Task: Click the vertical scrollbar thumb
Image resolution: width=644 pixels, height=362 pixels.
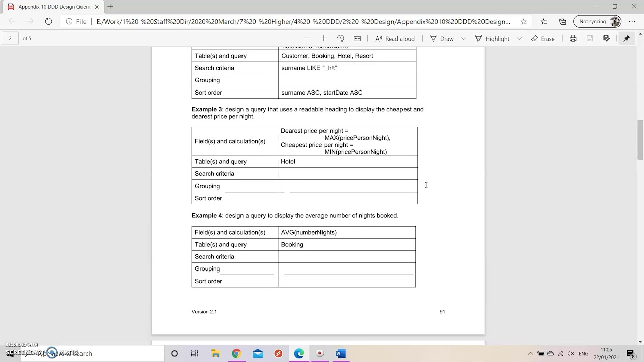Action: [640, 140]
